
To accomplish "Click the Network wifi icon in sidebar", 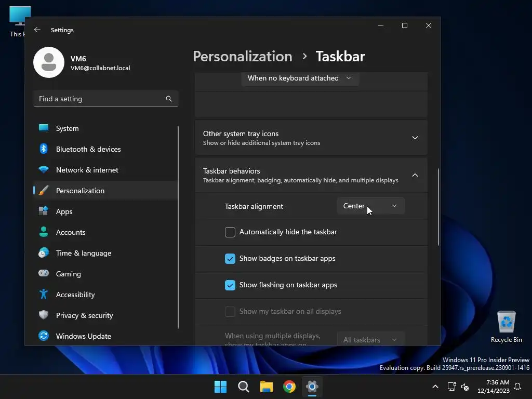I will (x=44, y=170).
